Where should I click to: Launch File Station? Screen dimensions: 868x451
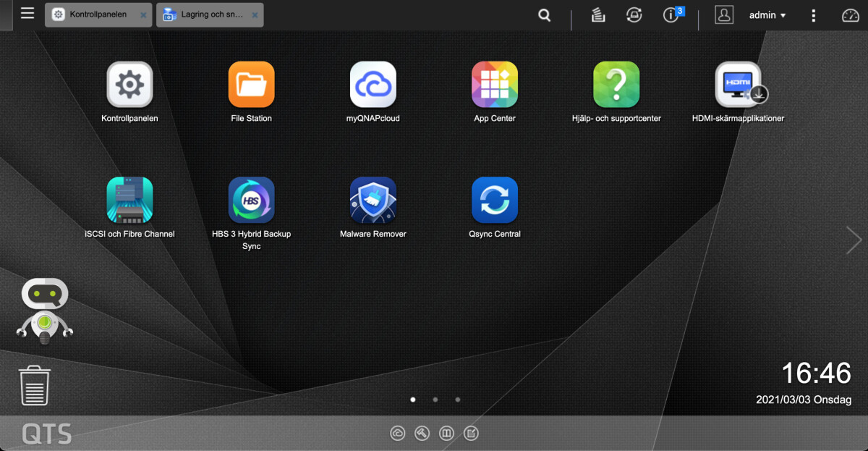[252, 85]
